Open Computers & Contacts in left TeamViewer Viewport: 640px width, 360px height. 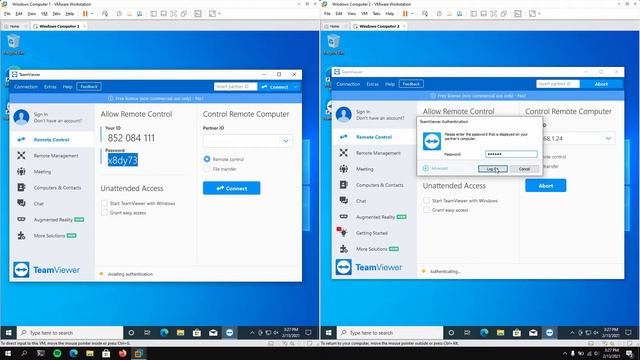tap(57, 188)
